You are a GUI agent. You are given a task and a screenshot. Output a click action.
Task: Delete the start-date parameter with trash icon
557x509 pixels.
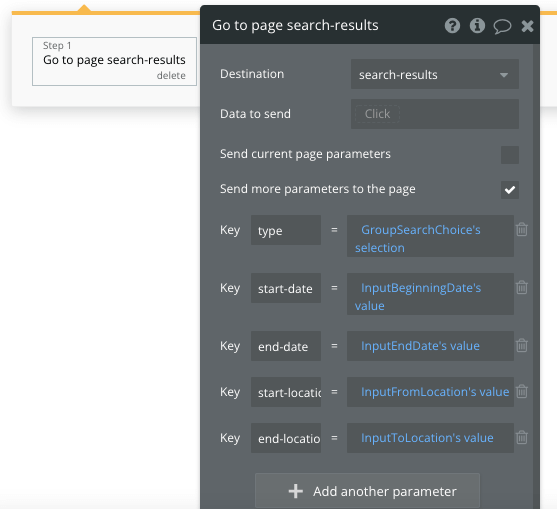tap(522, 287)
